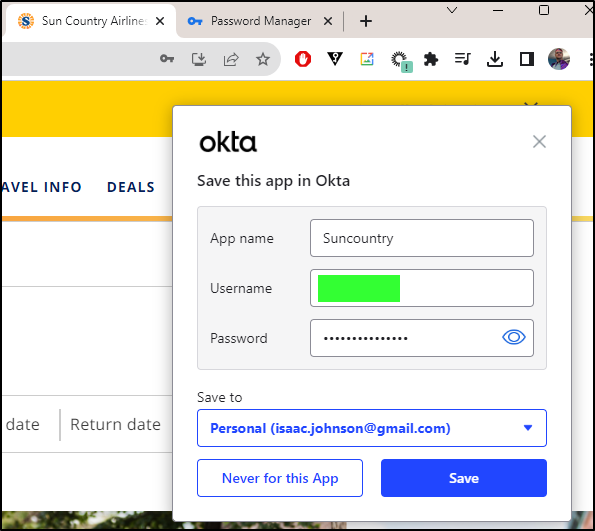The width and height of the screenshot is (595, 531).
Task: Click the okta logo in dialog
Action: (x=228, y=142)
